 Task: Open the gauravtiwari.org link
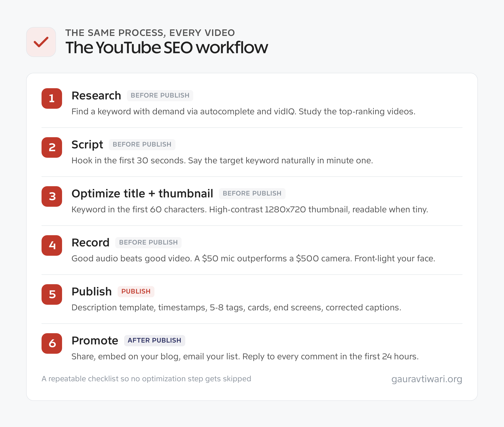[427, 379]
